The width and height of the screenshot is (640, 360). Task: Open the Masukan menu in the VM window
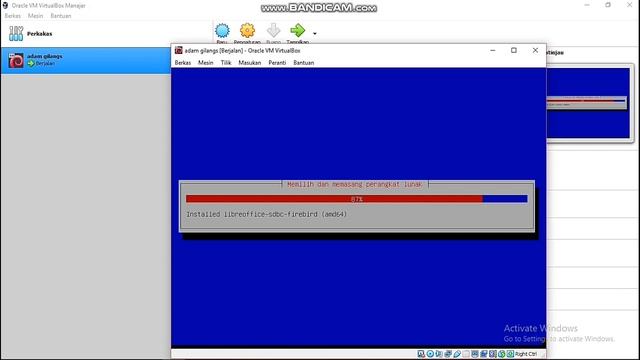point(250,62)
